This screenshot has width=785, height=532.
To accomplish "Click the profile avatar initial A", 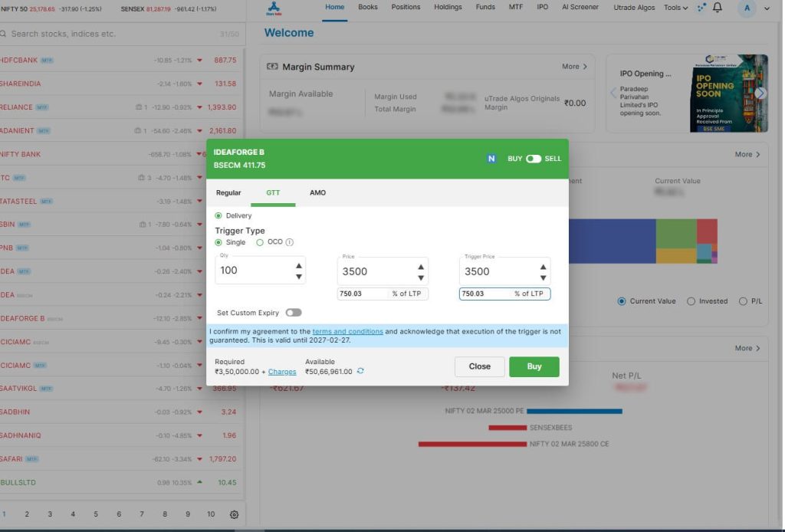I will (747, 8).
